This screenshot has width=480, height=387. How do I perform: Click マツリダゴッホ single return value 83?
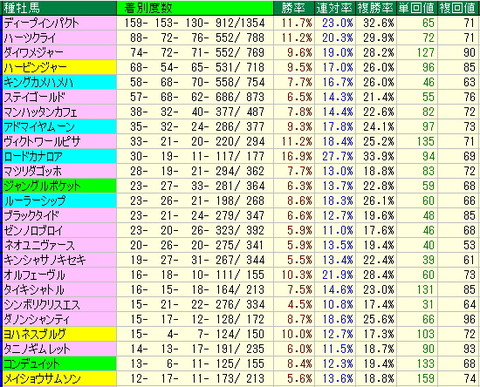[429, 171]
